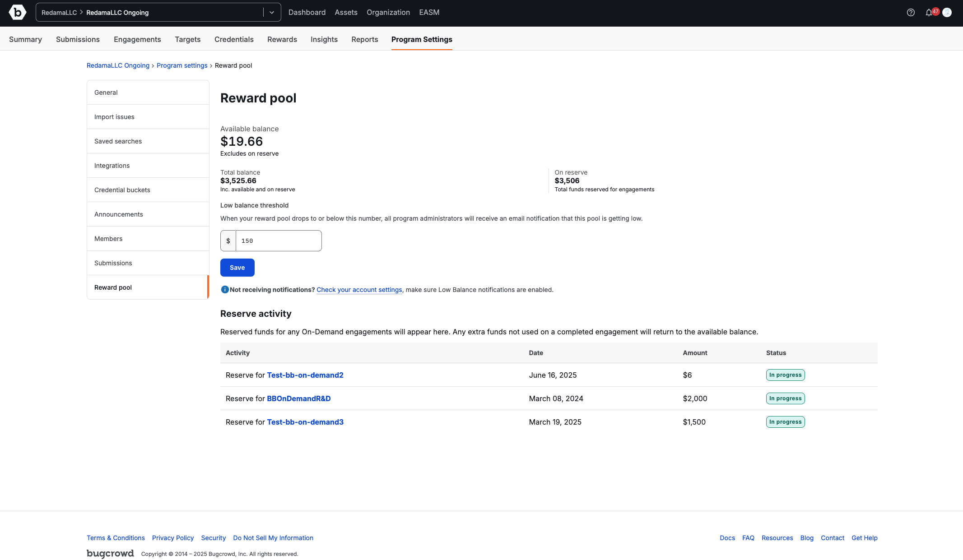Open the notifications bell icon
Image resolution: width=963 pixels, height=560 pixels.
click(929, 13)
